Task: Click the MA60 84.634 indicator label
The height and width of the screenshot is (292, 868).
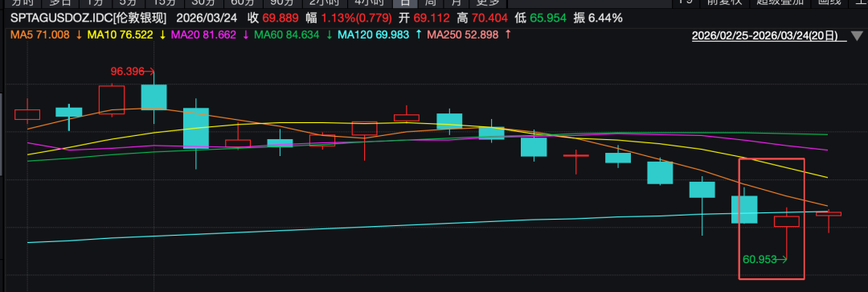Action: [x=287, y=35]
